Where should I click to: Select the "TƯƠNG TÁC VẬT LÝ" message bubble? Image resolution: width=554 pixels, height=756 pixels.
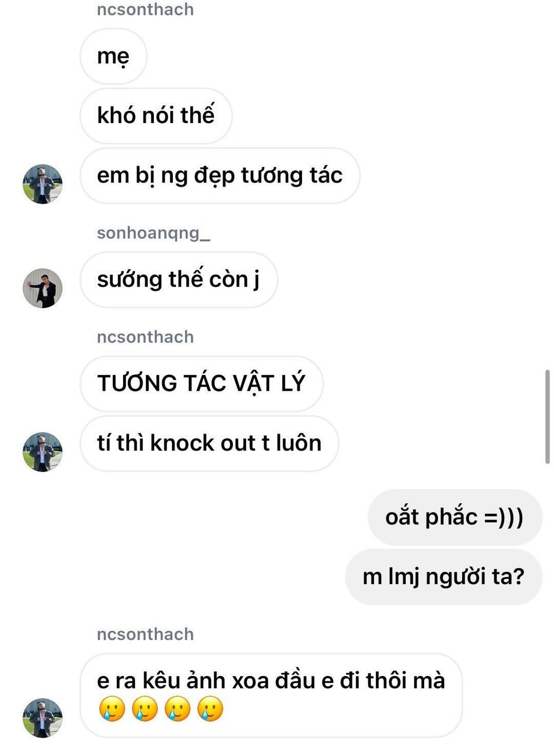coord(202,384)
